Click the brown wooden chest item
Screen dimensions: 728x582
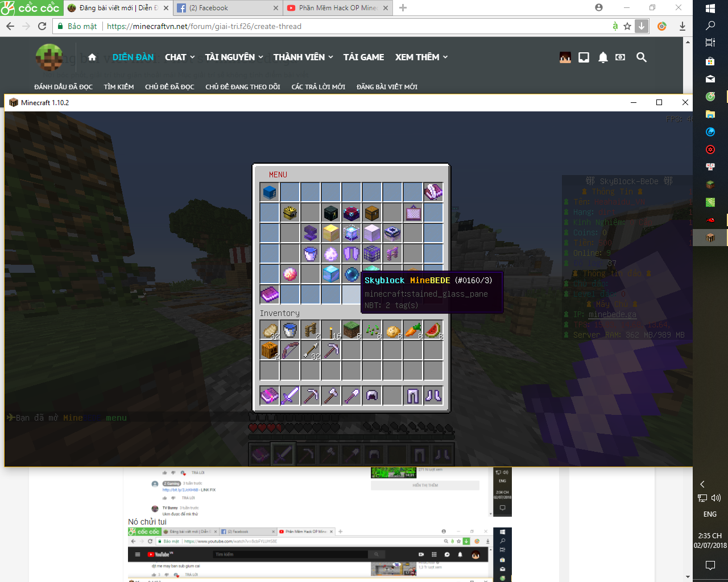pos(372,213)
